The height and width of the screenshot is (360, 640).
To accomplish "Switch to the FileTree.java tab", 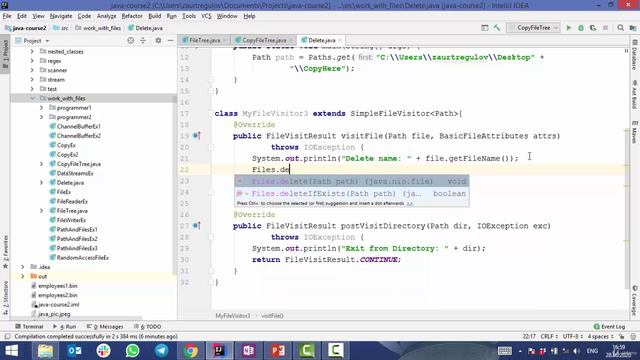I will (204, 40).
